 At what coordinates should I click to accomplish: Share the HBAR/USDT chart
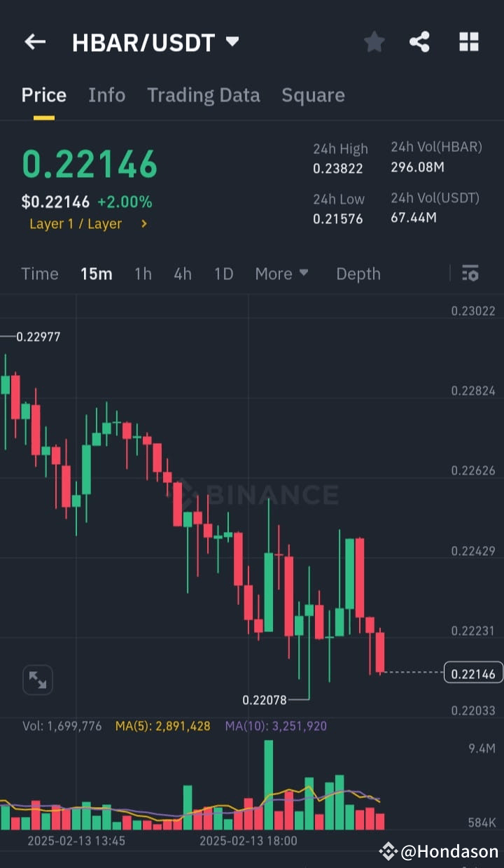(419, 42)
